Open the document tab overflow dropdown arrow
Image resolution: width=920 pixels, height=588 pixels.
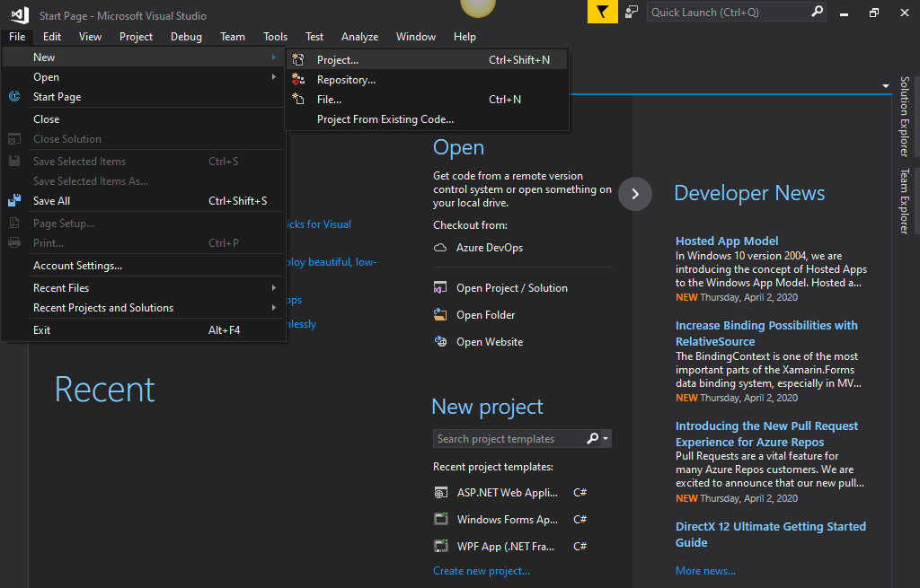[x=885, y=86]
